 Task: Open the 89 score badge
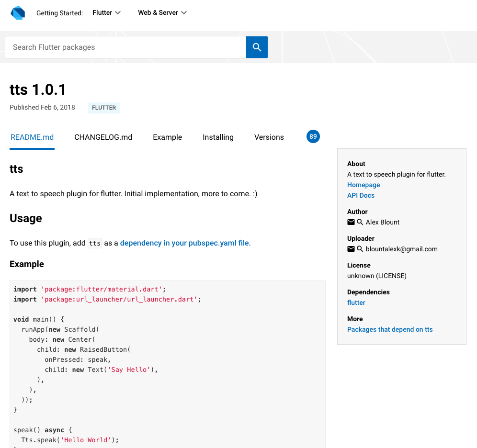click(313, 136)
